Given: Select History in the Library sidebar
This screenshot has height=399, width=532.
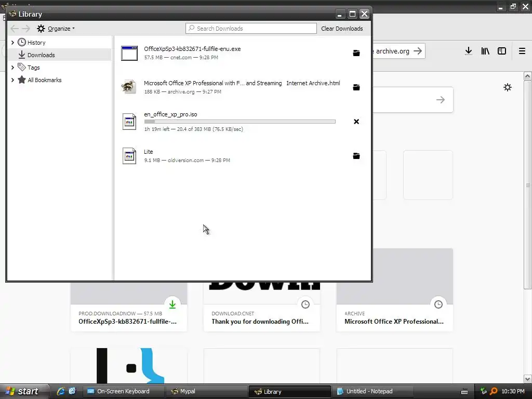Looking at the screenshot, I should coord(36,43).
